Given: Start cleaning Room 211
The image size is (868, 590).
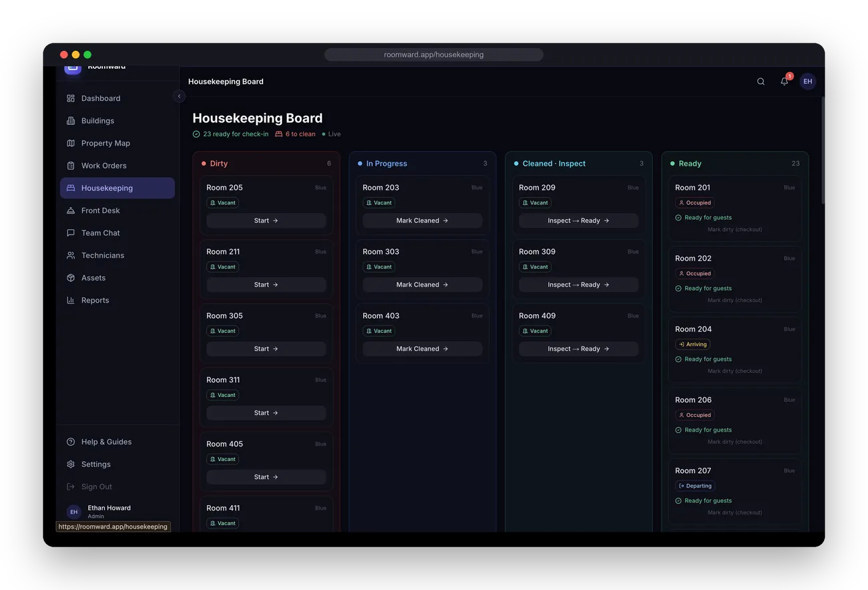Looking at the screenshot, I should (x=266, y=285).
